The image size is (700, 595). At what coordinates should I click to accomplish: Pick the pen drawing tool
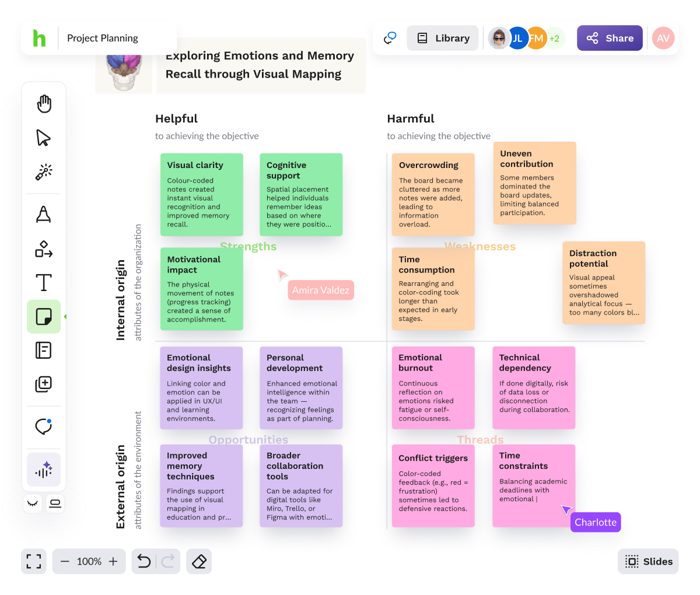click(x=44, y=214)
